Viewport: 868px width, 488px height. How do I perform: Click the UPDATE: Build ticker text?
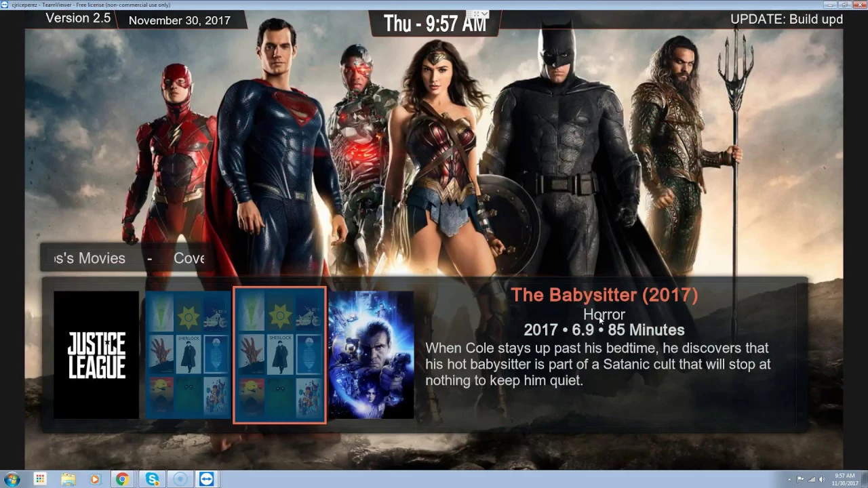[787, 19]
